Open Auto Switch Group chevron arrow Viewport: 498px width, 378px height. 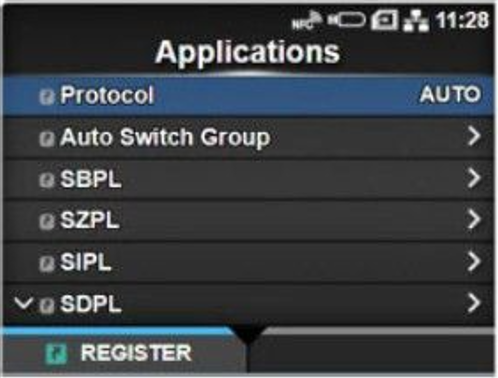click(474, 136)
